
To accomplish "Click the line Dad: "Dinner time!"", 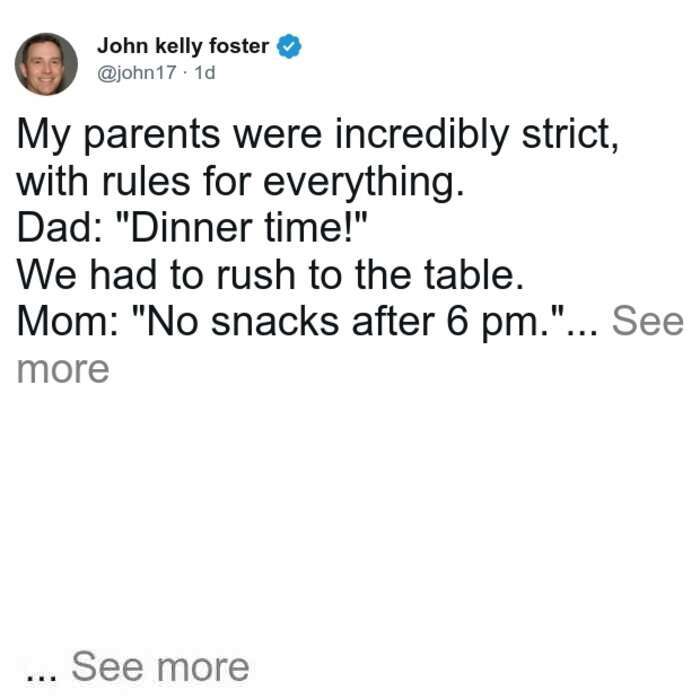I will point(192,228).
